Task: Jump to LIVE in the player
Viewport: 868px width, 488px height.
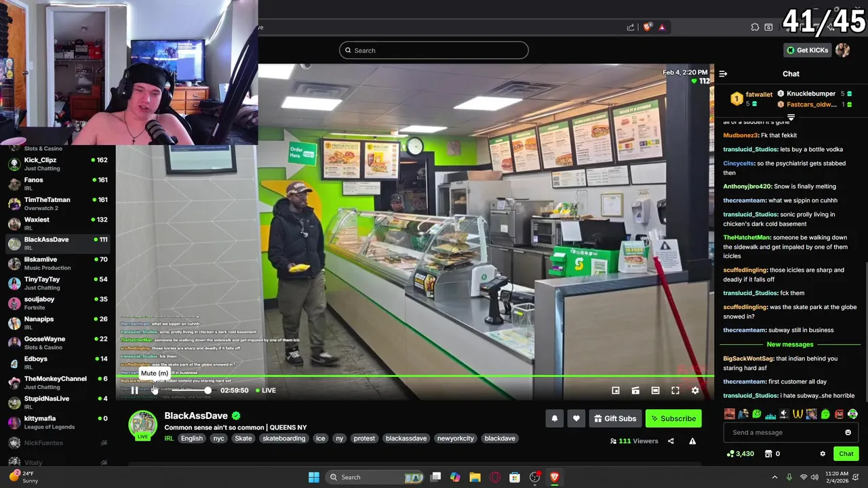Action: (x=265, y=390)
